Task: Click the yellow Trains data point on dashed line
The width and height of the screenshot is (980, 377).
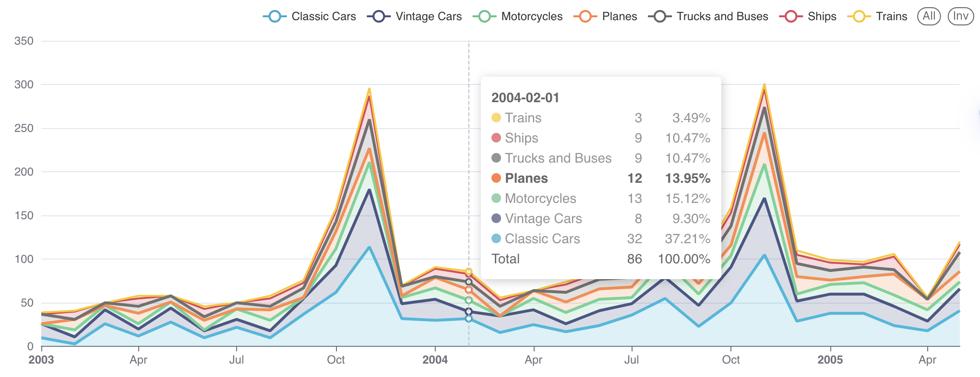Action: 469,271
